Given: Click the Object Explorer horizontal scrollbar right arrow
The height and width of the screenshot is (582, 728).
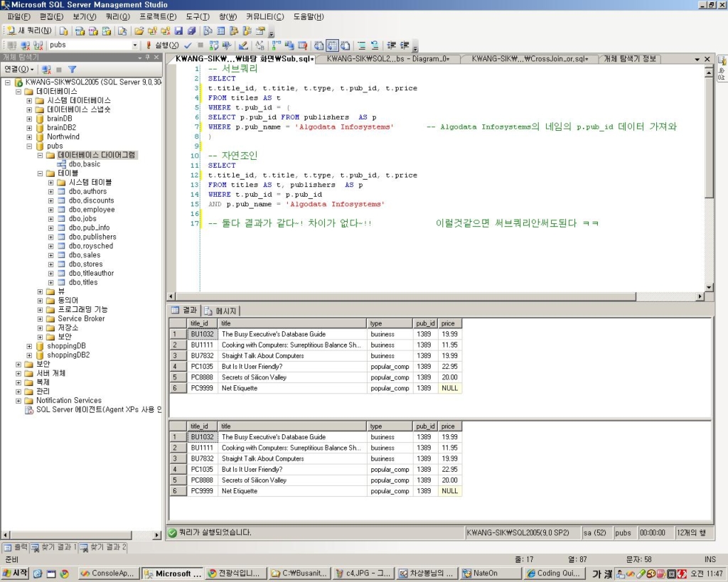Looking at the screenshot, I should click(x=156, y=535).
